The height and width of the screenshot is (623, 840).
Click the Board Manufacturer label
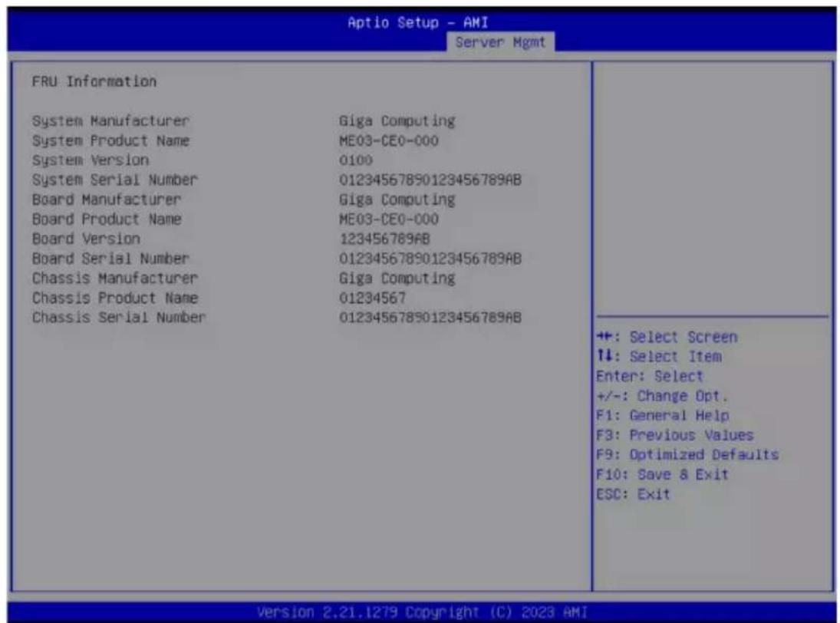tap(107, 199)
